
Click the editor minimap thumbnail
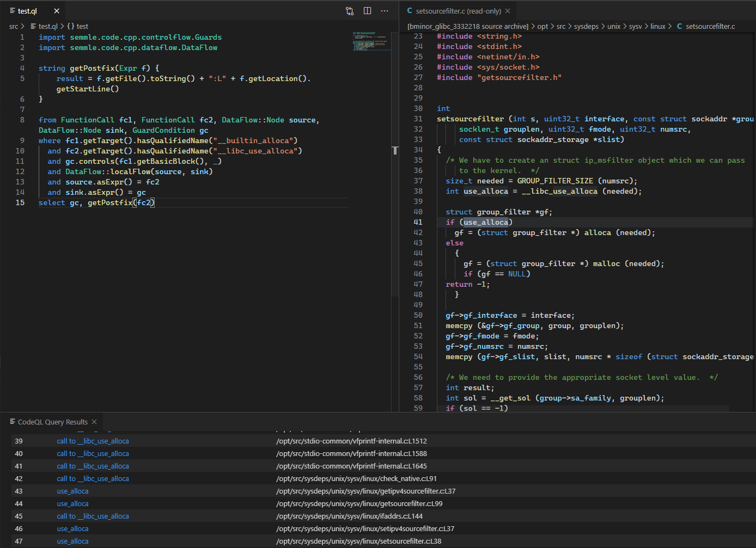click(x=371, y=41)
